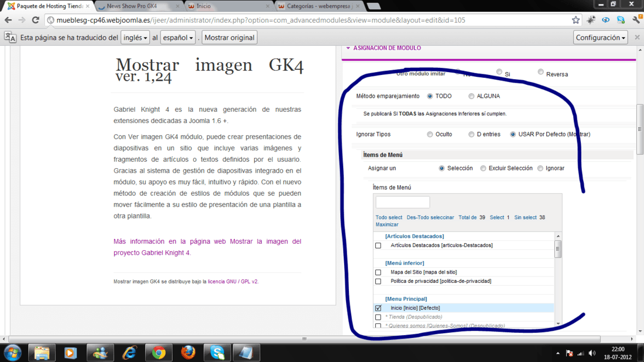Open the Windows Start menu
644x362 pixels.
13,353
